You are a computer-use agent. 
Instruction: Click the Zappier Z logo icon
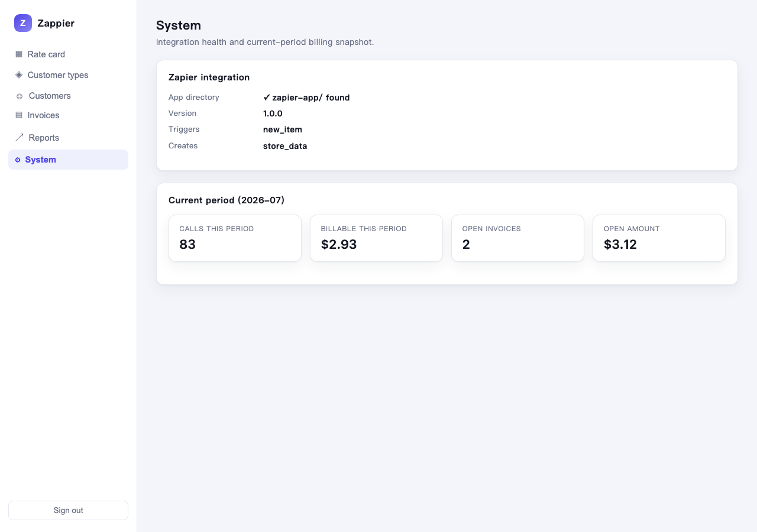[23, 23]
